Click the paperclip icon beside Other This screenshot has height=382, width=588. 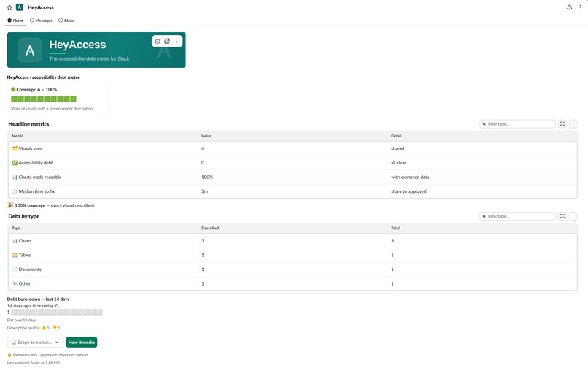(15, 284)
